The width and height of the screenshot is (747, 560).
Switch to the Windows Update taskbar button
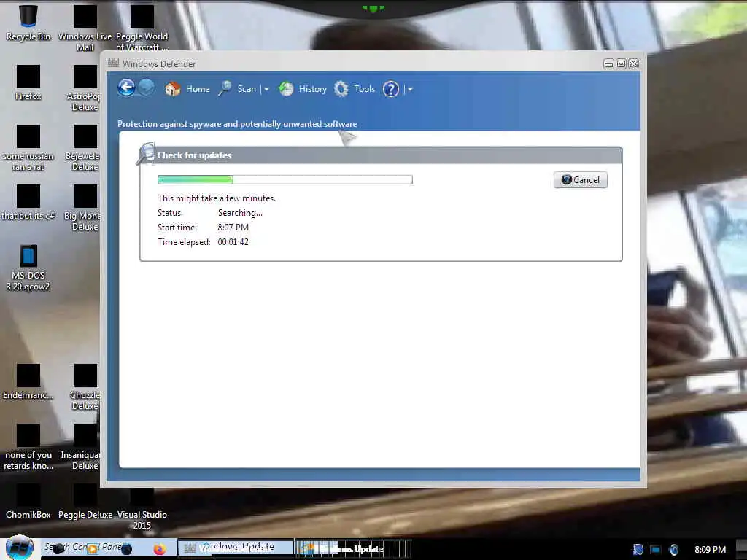tap(353, 548)
